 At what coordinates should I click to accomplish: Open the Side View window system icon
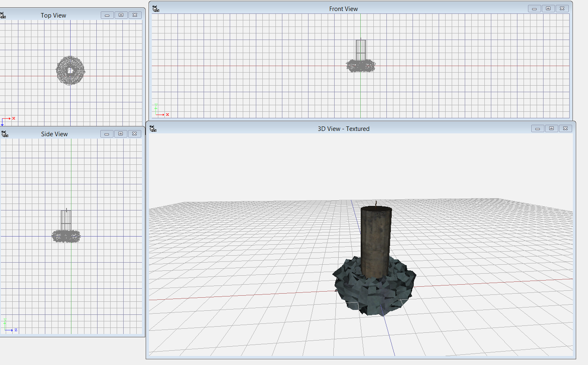point(5,134)
